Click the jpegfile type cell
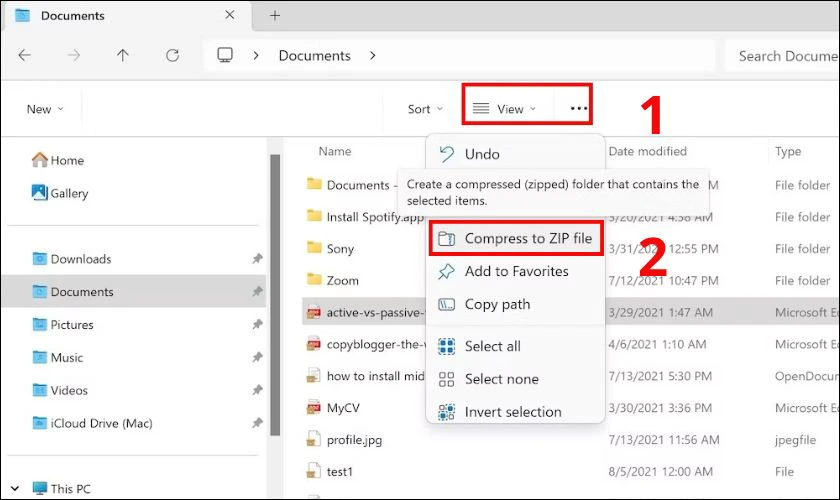This screenshot has height=500, width=840. (795, 440)
